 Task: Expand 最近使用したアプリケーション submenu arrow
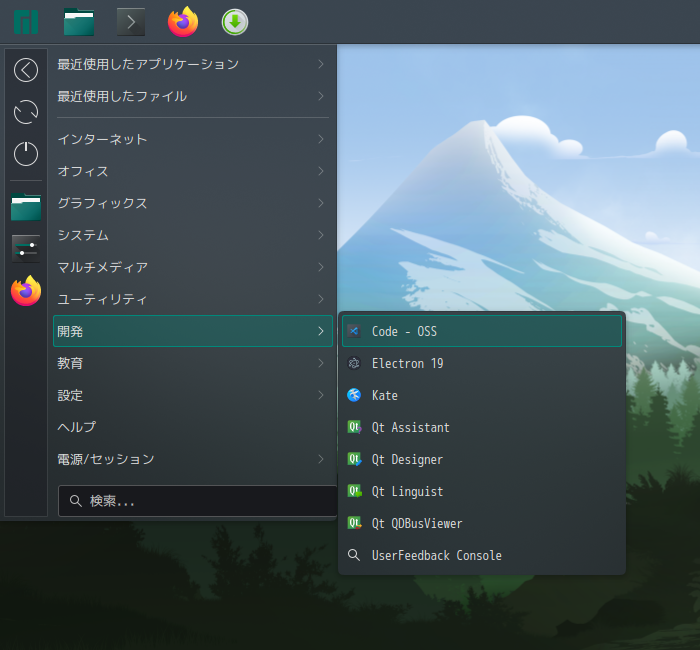pos(321,64)
